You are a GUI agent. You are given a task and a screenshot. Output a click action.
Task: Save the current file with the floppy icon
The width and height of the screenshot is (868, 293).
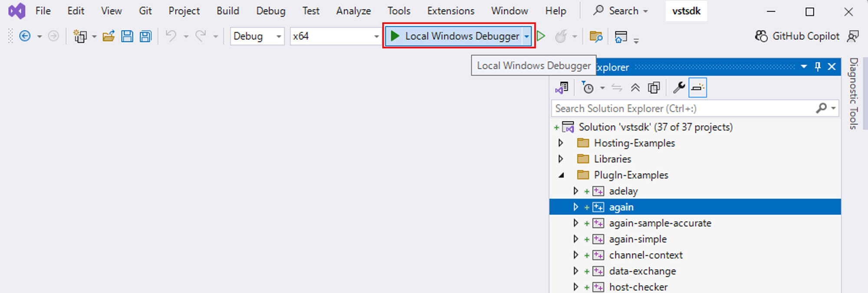pos(127,36)
